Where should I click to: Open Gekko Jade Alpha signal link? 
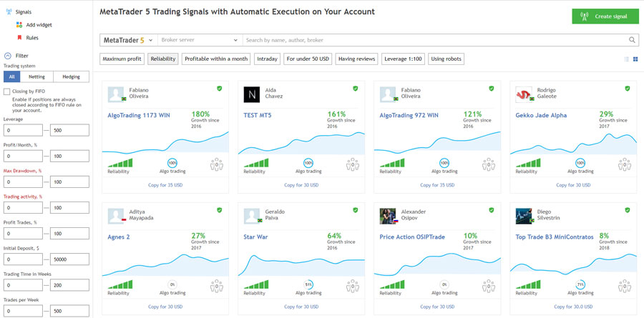tap(542, 115)
